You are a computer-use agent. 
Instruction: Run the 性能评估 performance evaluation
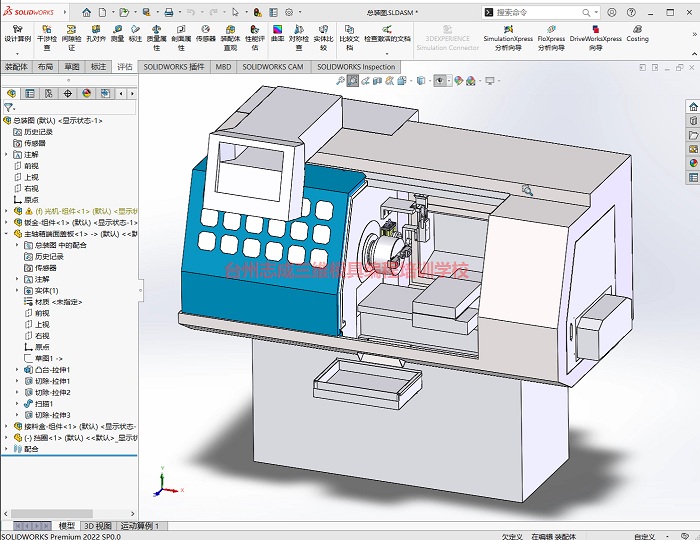point(254,37)
